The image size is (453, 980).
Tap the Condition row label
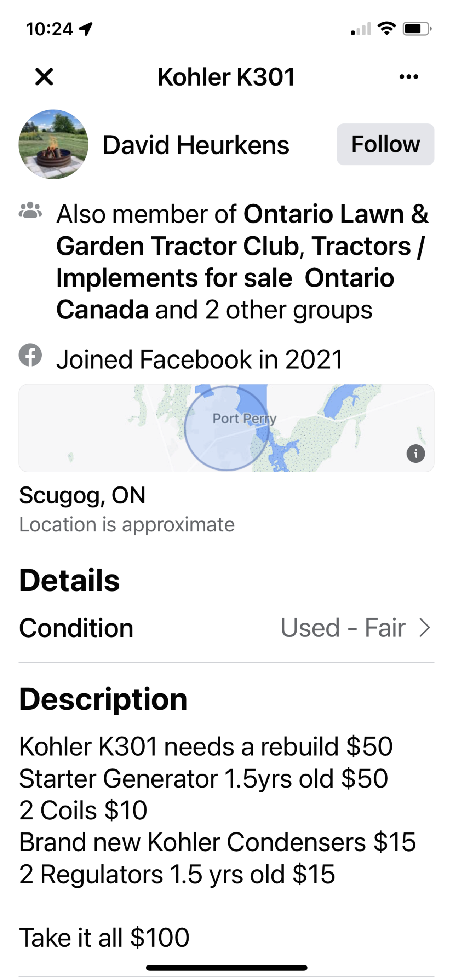pyautogui.click(x=76, y=628)
